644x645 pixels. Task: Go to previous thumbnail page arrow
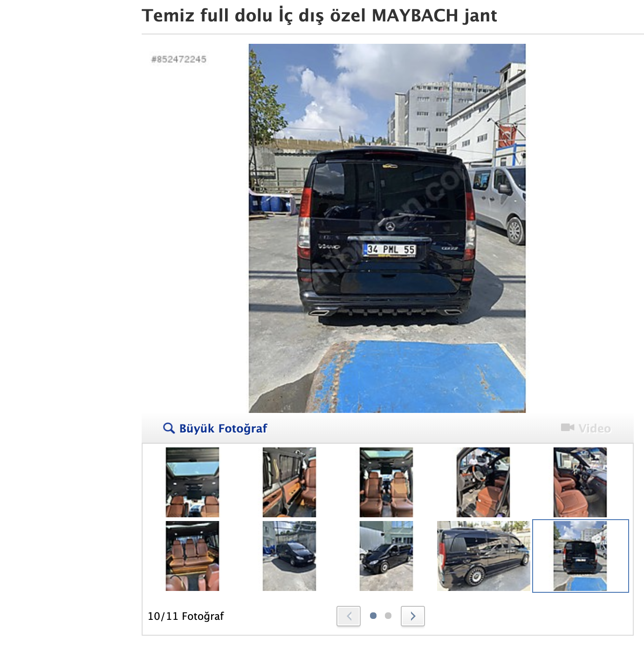click(x=349, y=616)
